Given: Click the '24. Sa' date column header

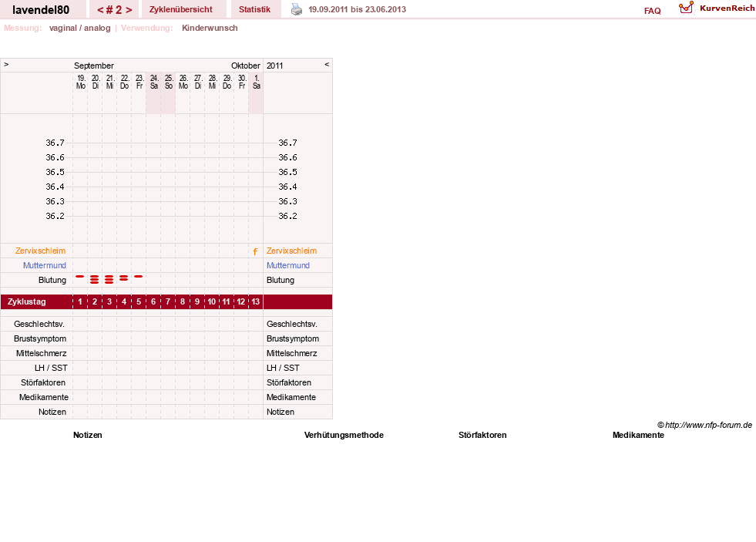Looking at the screenshot, I should [154, 82].
